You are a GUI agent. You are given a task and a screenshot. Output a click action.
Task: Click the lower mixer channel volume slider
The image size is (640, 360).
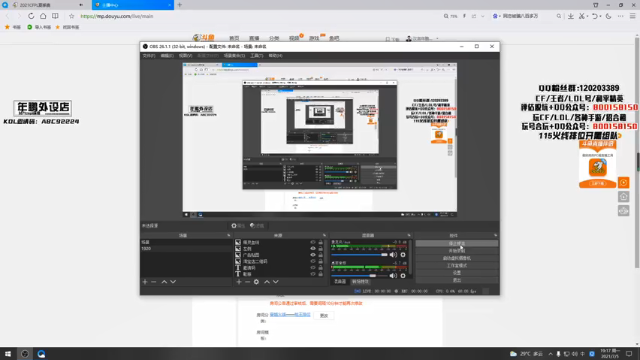[x=360, y=276]
